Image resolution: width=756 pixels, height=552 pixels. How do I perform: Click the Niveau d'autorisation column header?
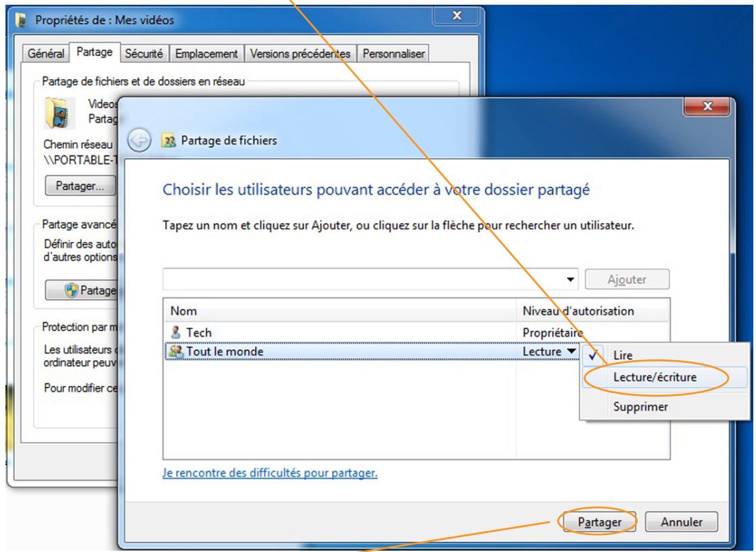592,311
